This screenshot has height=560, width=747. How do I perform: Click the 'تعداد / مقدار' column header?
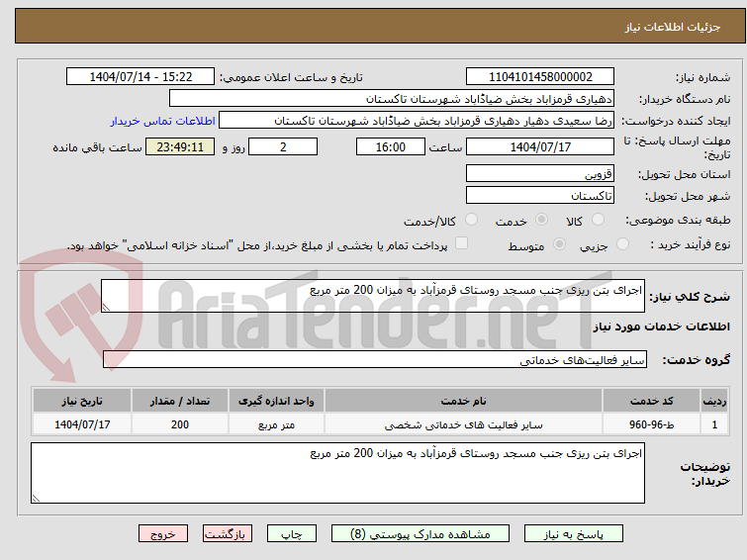click(x=180, y=401)
